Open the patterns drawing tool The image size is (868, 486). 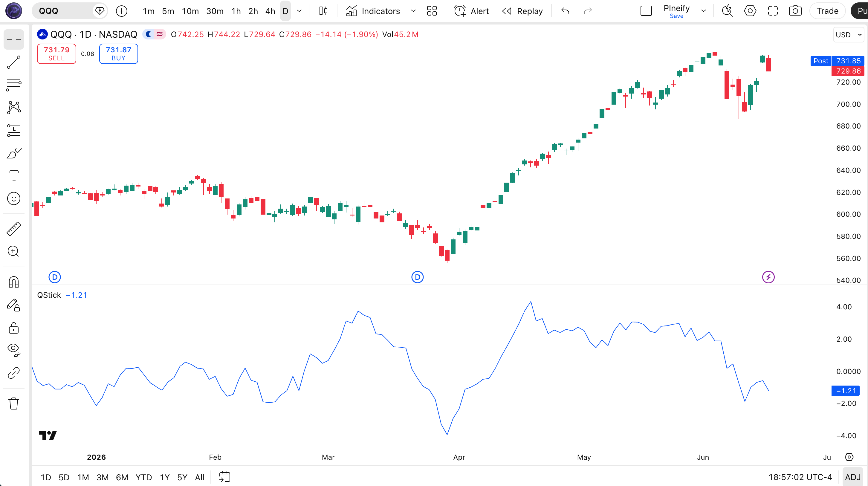[13, 108]
